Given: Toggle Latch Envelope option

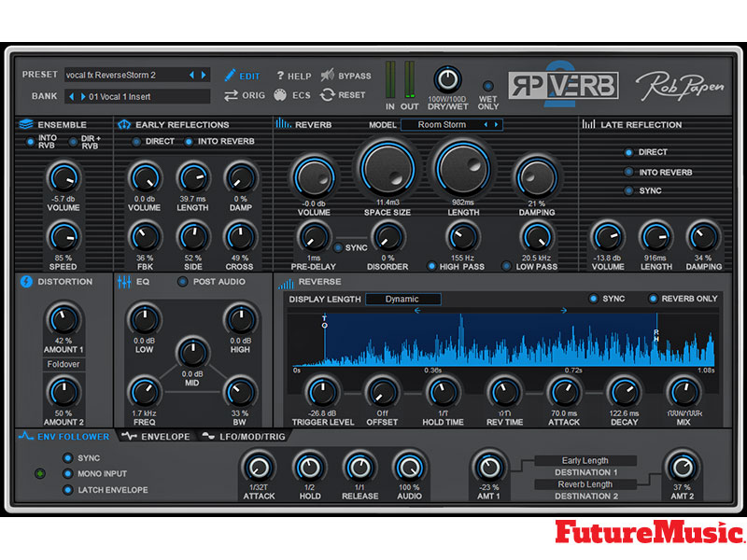Looking at the screenshot, I should click(67, 490).
